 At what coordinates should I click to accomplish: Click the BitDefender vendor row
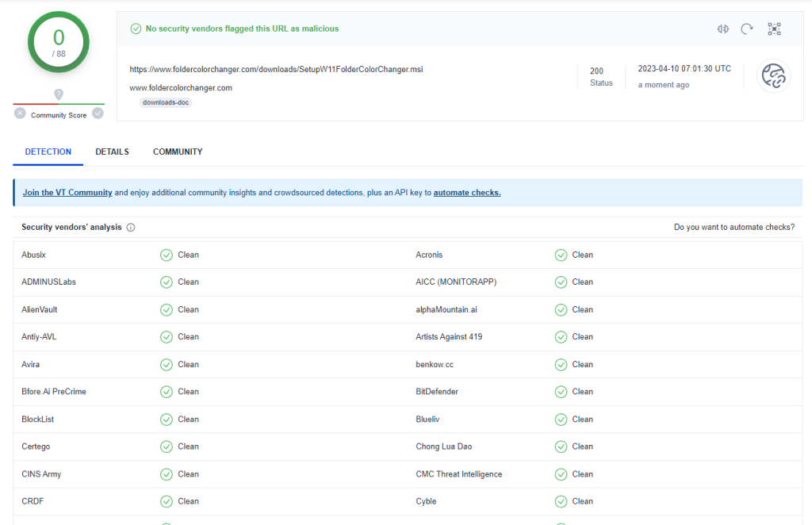pyautogui.click(x=437, y=392)
